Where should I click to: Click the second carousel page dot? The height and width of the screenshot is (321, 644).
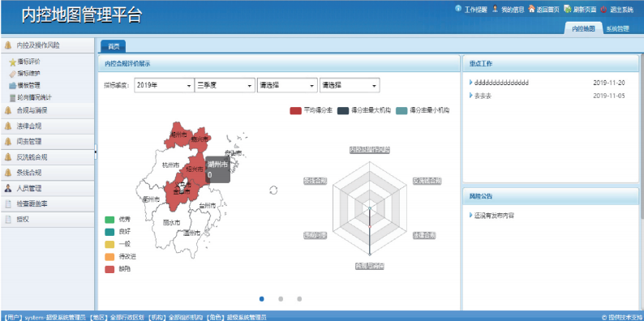click(281, 299)
